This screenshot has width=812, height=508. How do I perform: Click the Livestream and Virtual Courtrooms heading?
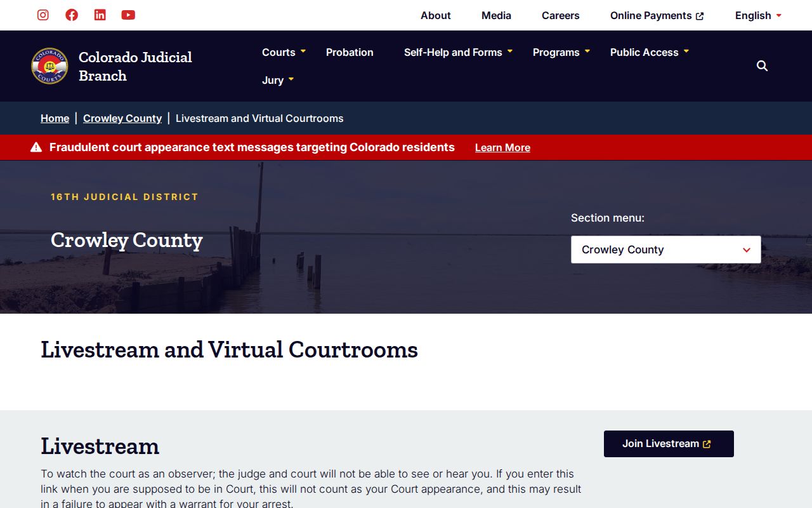coord(230,350)
